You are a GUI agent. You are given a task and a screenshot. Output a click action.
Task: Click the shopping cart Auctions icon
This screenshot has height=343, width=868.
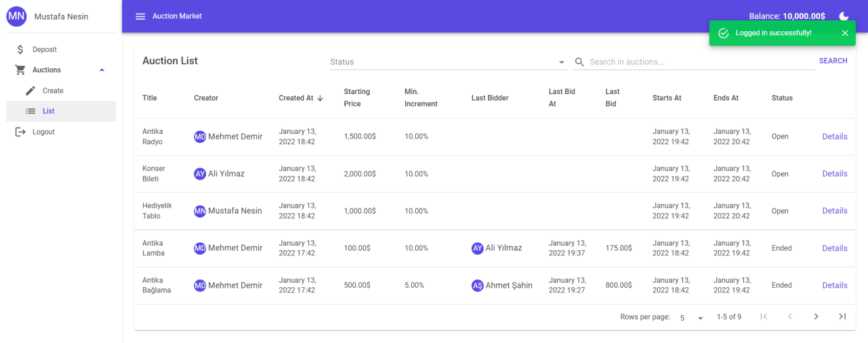[x=20, y=70]
